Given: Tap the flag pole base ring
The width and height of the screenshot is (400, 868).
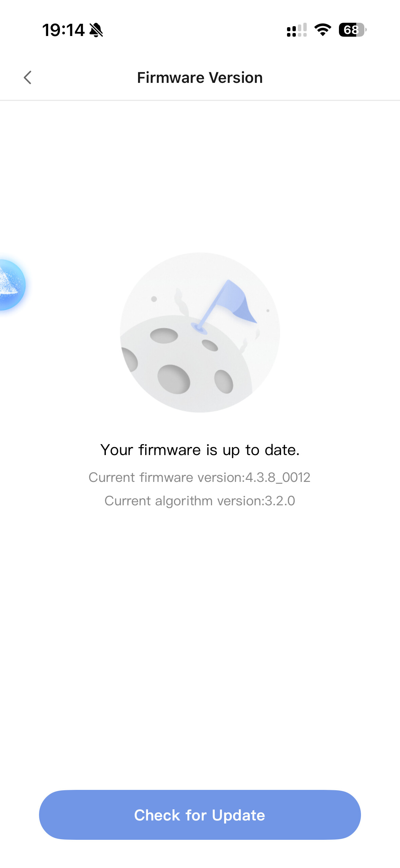Looking at the screenshot, I should (x=199, y=328).
